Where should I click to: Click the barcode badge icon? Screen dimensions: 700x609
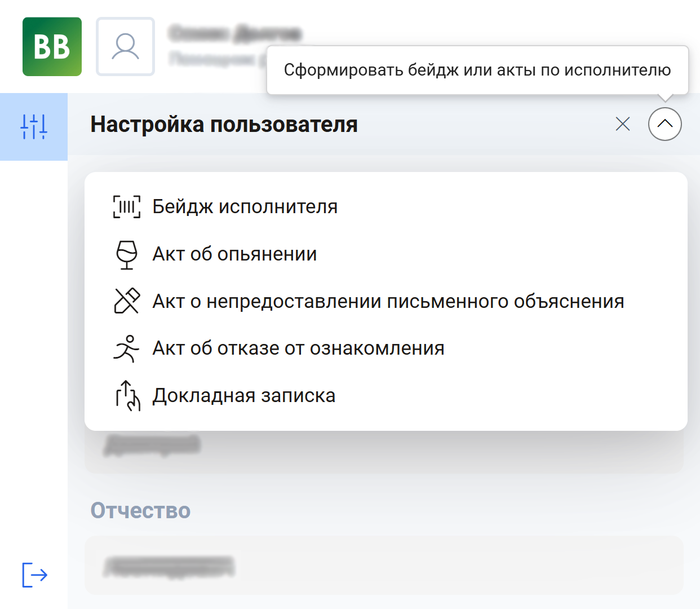(127, 207)
